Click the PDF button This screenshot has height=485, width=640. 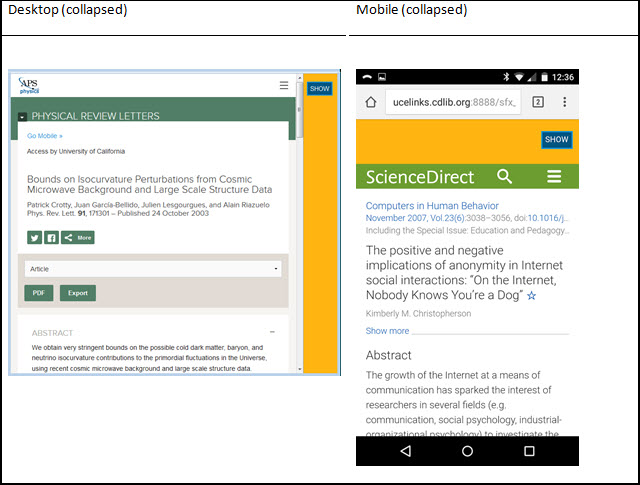click(x=38, y=293)
